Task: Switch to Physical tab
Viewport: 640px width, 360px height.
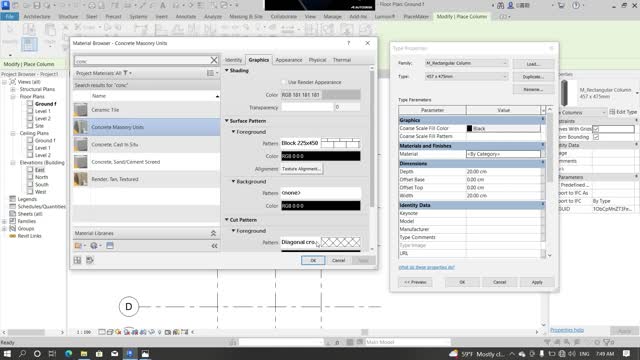Action: (317, 60)
